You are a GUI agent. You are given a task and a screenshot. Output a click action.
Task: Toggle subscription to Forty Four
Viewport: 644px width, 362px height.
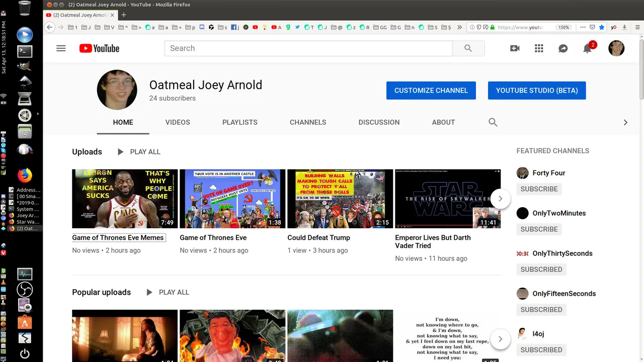click(x=539, y=189)
